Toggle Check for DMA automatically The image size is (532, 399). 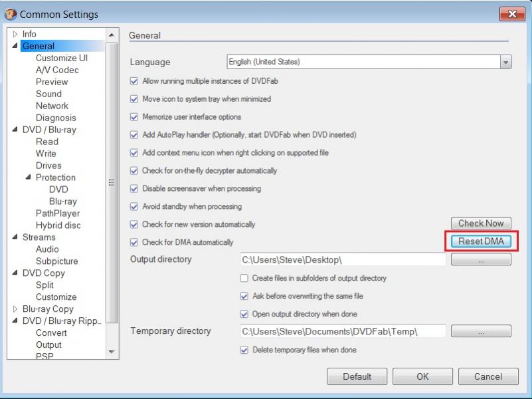click(x=134, y=243)
